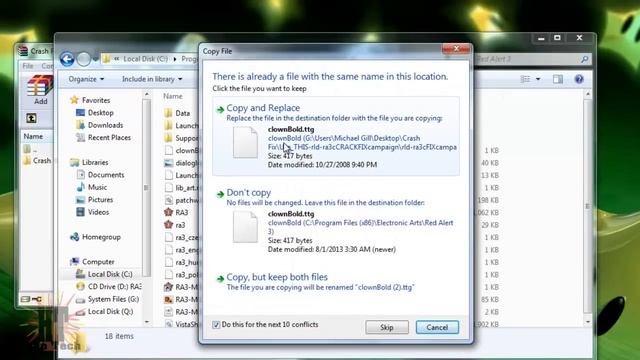
Task: Maximize the Explorer window
Action: (x=558, y=38)
